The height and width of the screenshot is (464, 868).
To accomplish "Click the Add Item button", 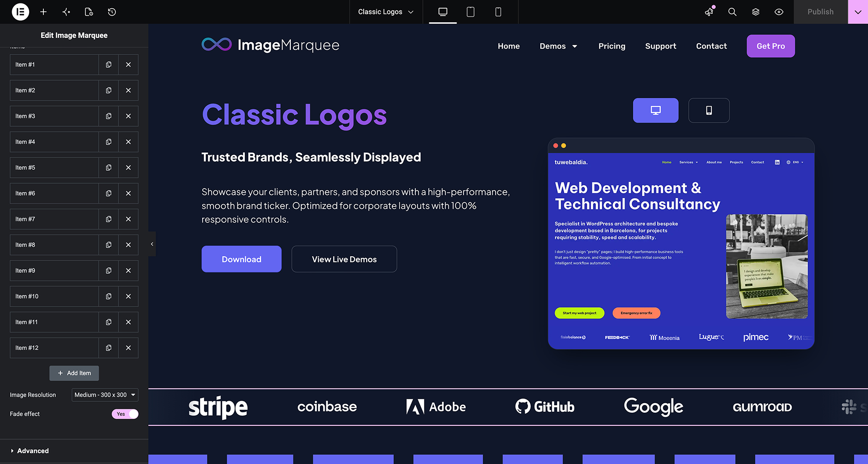I will click(74, 373).
